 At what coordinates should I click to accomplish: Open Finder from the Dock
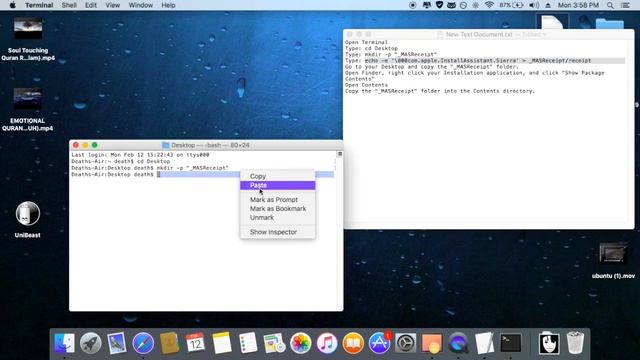tap(64, 343)
